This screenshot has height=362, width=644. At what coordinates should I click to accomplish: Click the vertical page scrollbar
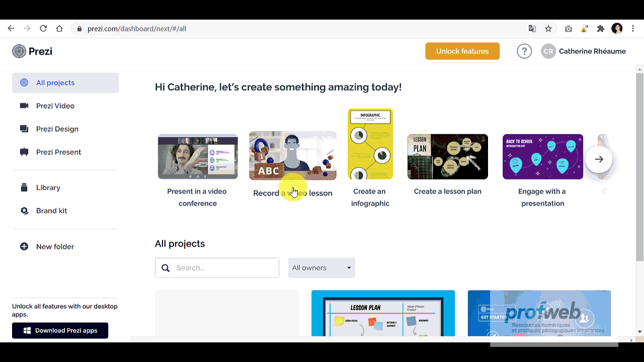(x=639, y=167)
